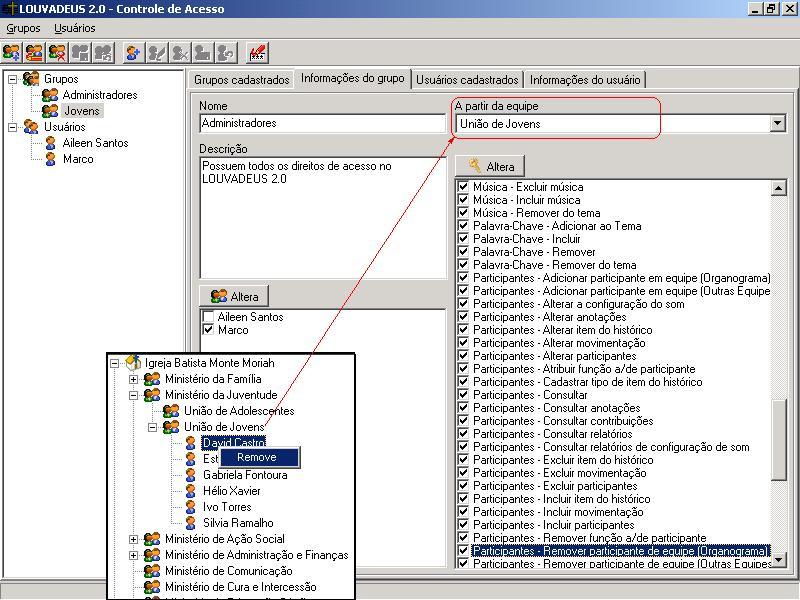
Task: Click the União de Adolescentes team icon
Action: point(171,411)
